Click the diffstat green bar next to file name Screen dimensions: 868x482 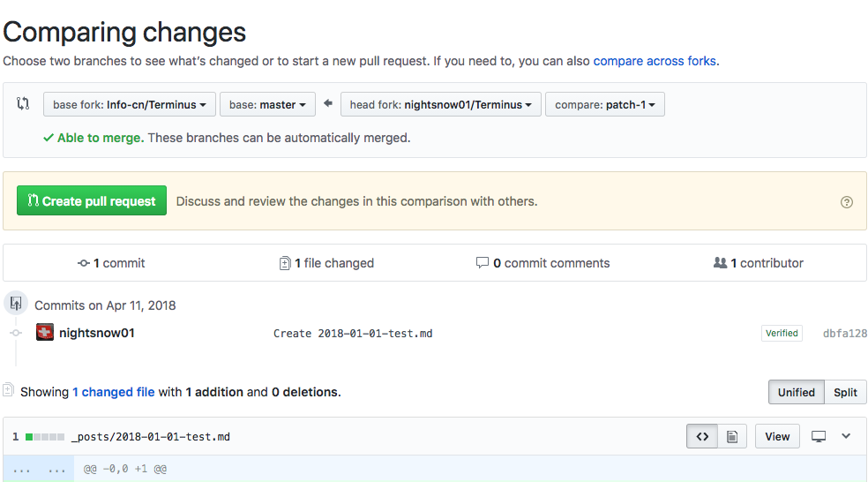(x=45, y=437)
